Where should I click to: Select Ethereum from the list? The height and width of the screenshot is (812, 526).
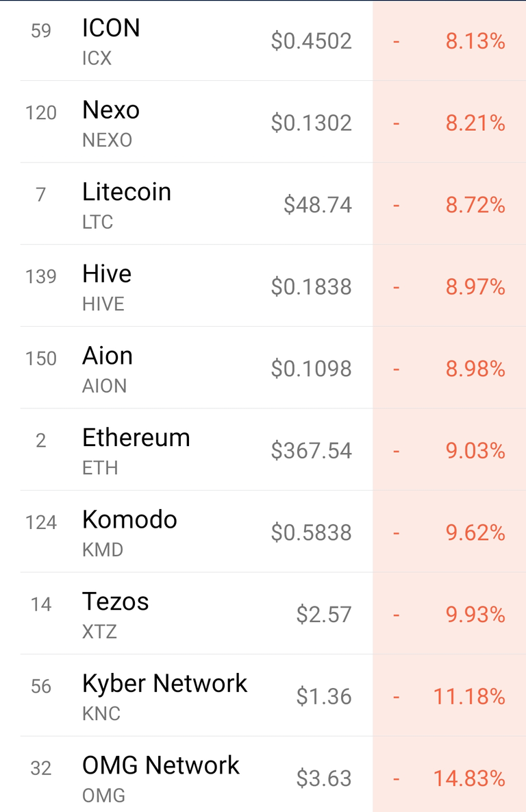point(136,438)
